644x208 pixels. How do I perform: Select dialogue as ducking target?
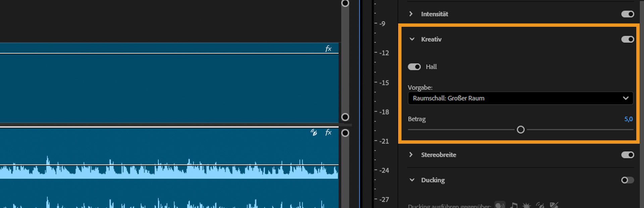pos(500,205)
